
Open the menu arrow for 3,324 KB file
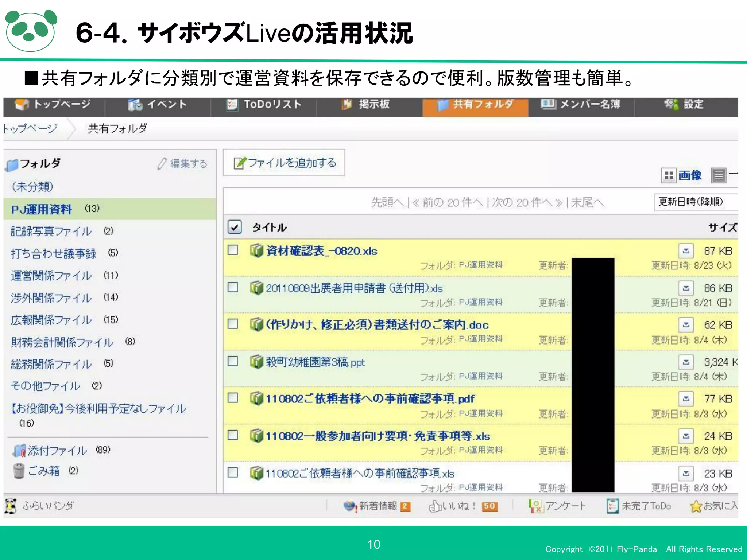(x=686, y=362)
